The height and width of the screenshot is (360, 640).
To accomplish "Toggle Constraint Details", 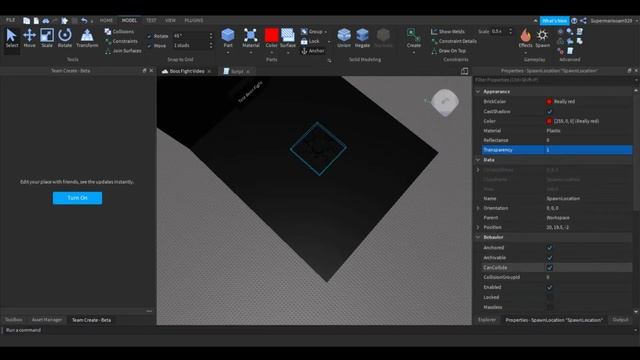I will pos(454,41).
